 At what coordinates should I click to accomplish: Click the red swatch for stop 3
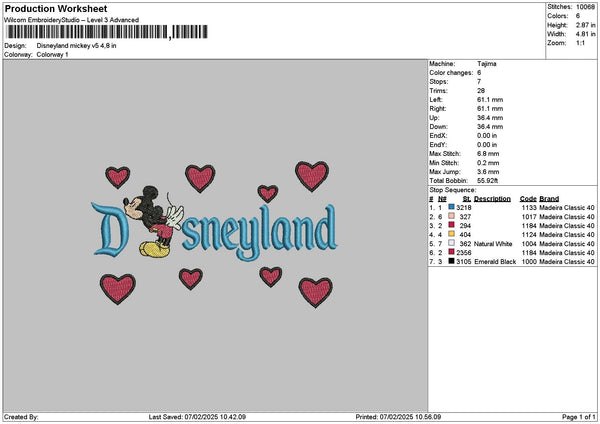(x=452, y=225)
